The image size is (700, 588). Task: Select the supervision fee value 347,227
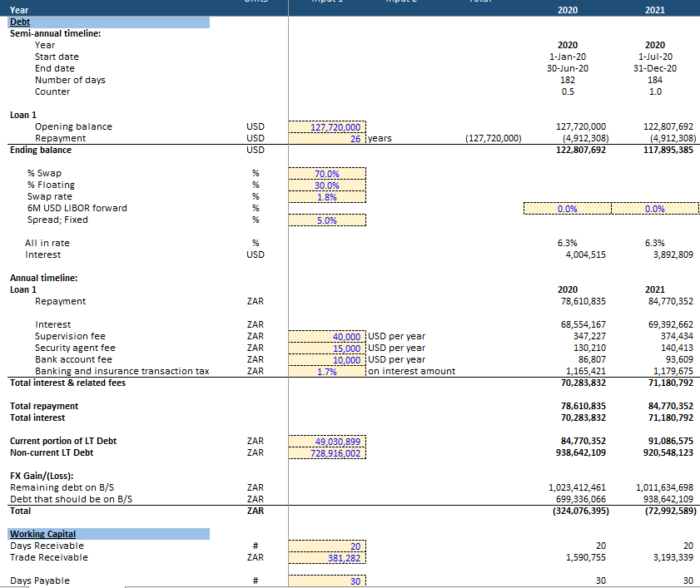point(589,336)
